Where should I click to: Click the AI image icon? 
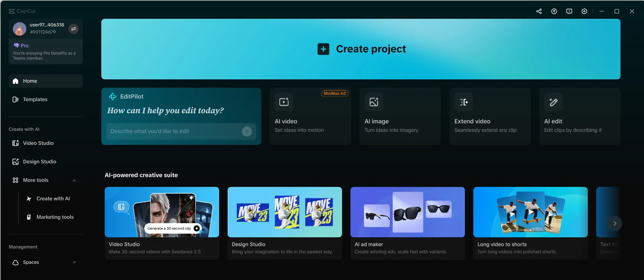tap(374, 102)
